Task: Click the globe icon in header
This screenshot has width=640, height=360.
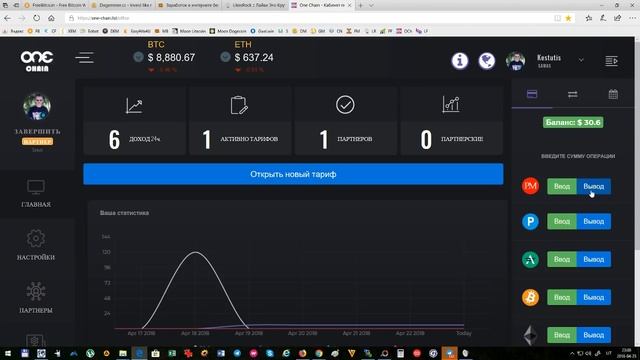Action: click(487, 61)
